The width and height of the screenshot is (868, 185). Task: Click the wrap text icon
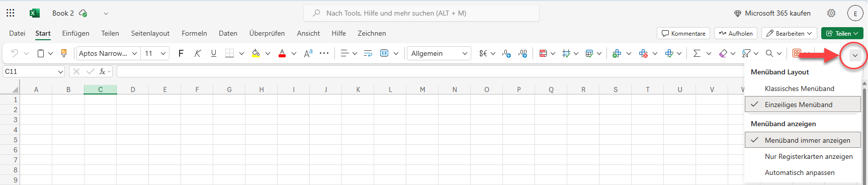click(x=368, y=53)
